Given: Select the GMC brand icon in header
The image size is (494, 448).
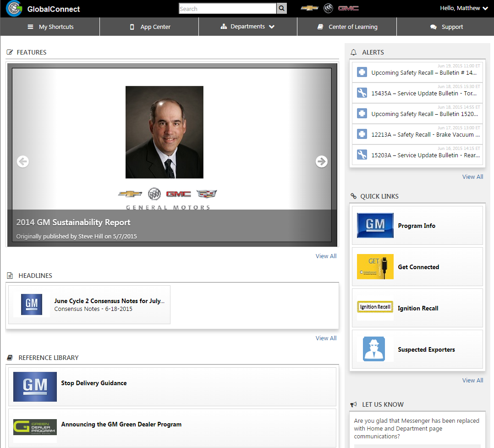Looking at the screenshot, I should (x=348, y=8).
